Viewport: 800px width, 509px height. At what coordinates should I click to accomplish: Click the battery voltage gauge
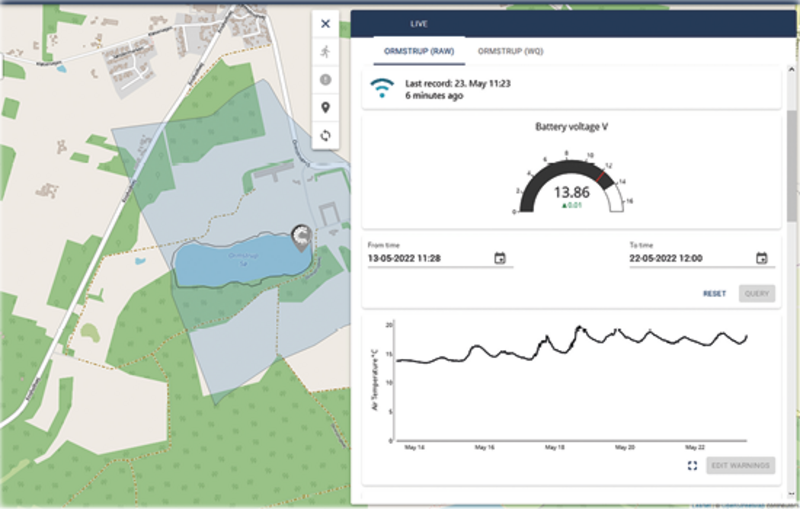(570, 183)
